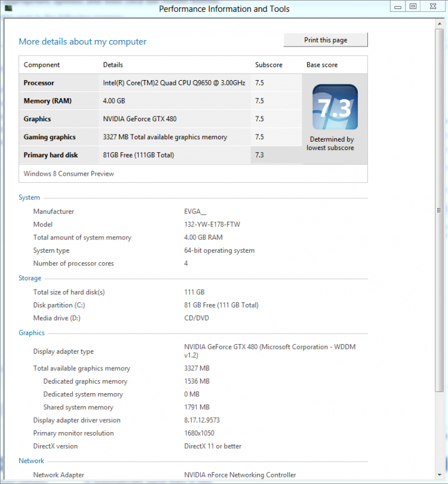Click the 7.3 base score badge
This screenshot has height=484, width=448.
(335, 108)
